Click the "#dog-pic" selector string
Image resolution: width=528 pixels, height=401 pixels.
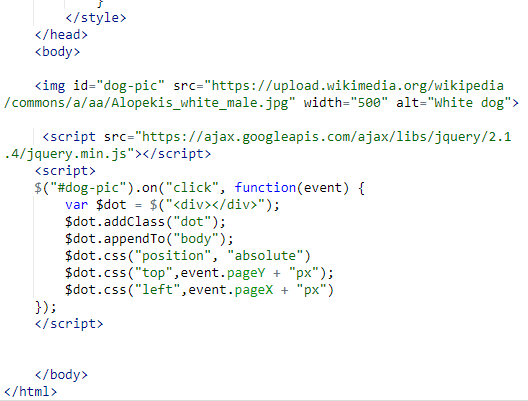(88, 188)
